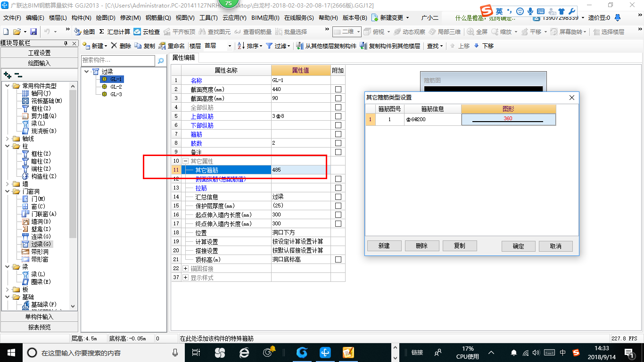Click the Open folder icon

(x=17, y=32)
